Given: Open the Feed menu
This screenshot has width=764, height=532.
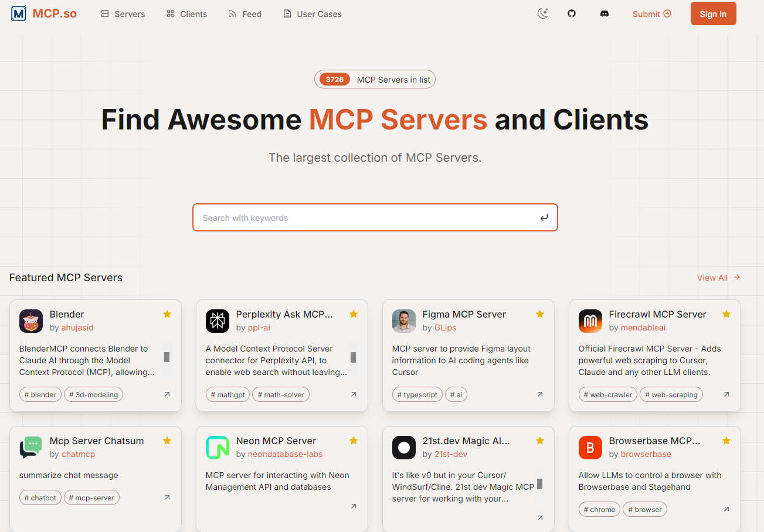Looking at the screenshot, I should 245,13.
